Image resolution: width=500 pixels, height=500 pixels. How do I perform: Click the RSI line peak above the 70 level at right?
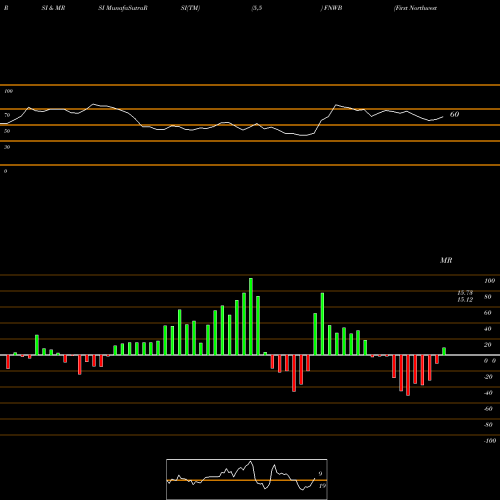click(336, 105)
